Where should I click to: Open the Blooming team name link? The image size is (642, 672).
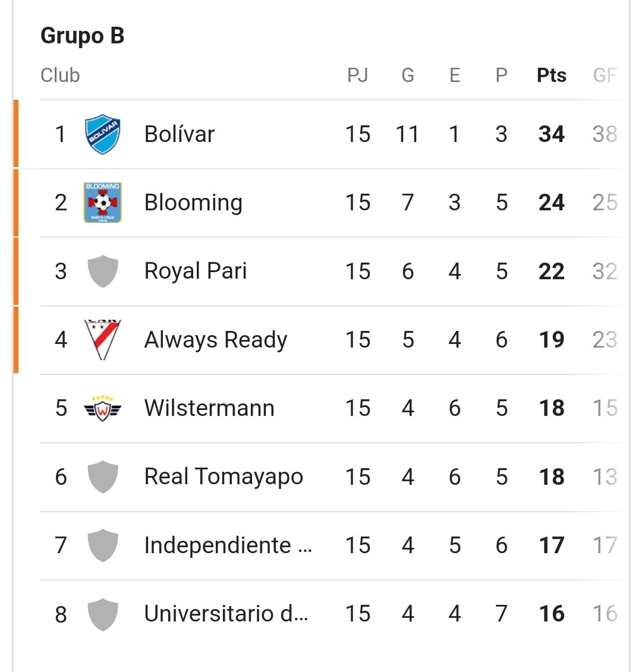(x=193, y=203)
